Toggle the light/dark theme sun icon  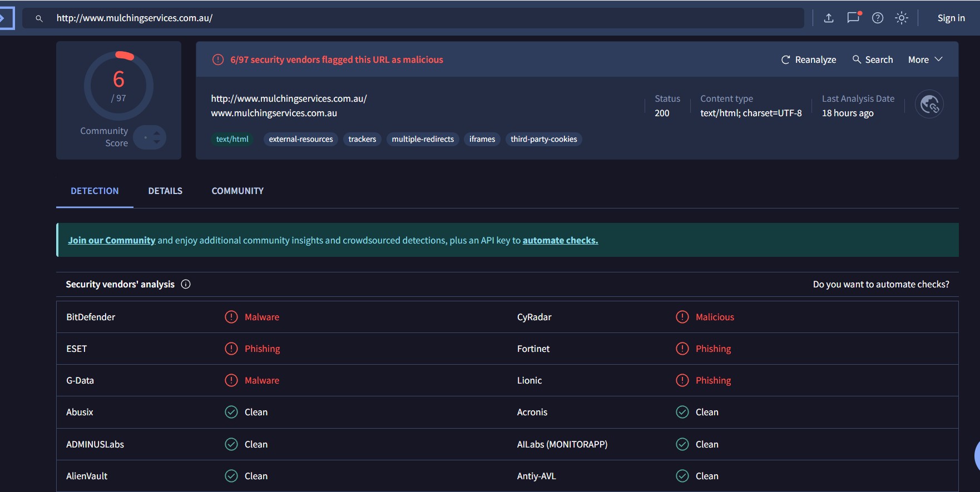pyautogui.click(x=902, y=18)
